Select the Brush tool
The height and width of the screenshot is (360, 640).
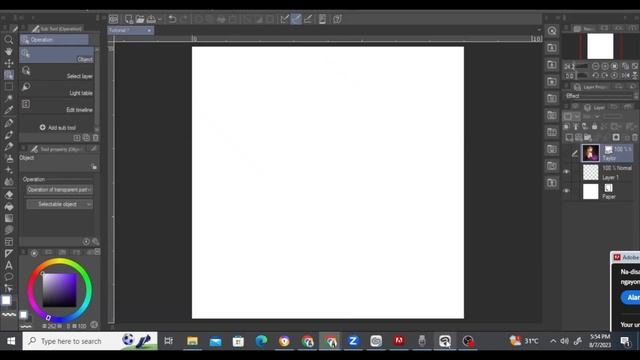pyautogui.click(x=9, y=147)
